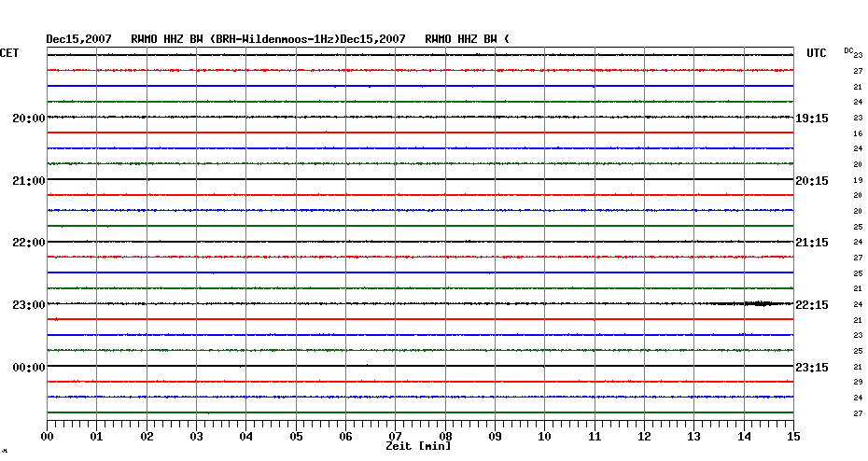Select the "21:15" UTC time label
The height and width of the screenshot is (461, 868).
[x=812, y=243]
